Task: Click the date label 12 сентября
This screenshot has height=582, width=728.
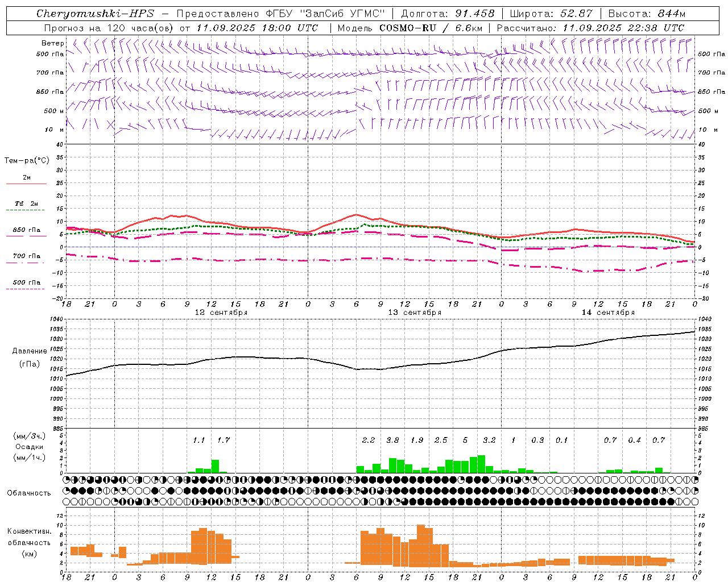Action: point(221,313)
